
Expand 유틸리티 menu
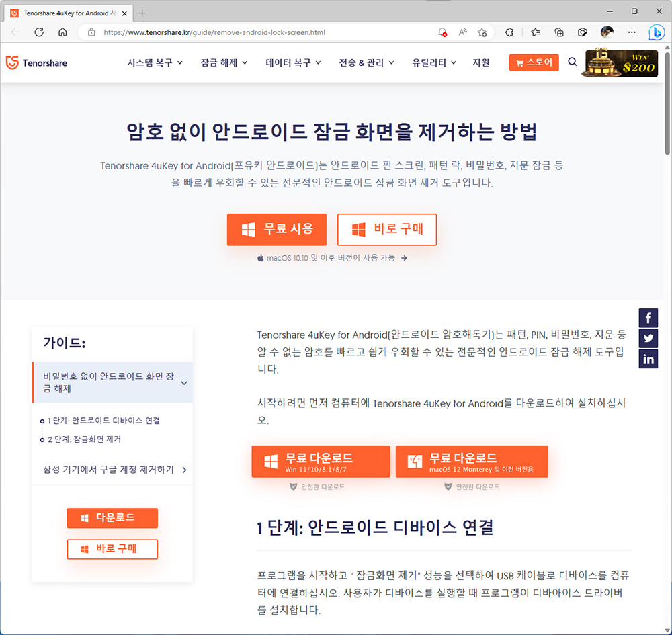click(433, 62)
